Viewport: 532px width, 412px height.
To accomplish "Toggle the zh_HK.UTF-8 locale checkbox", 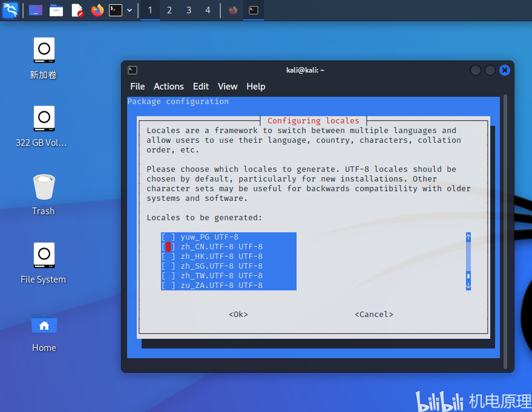I will click(168, 257).
